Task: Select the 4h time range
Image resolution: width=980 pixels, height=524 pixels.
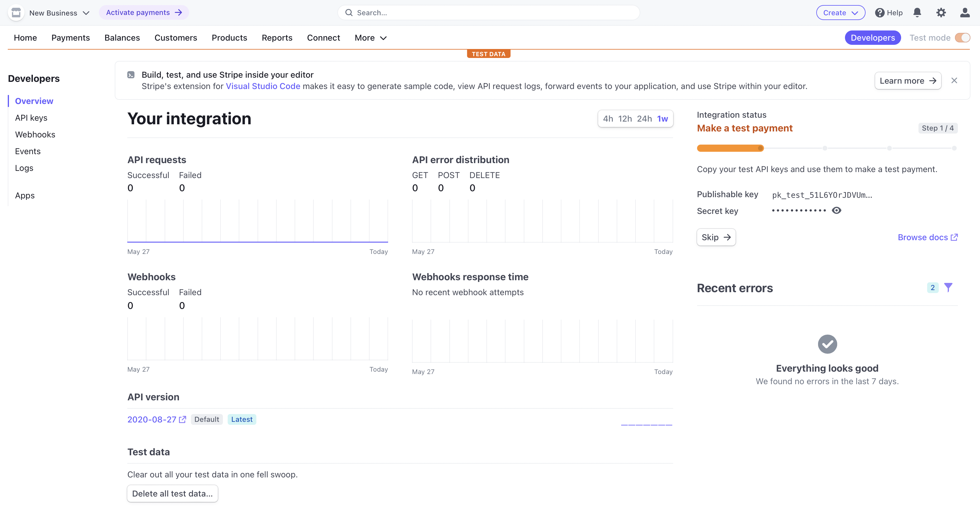Action: (608, 119)
